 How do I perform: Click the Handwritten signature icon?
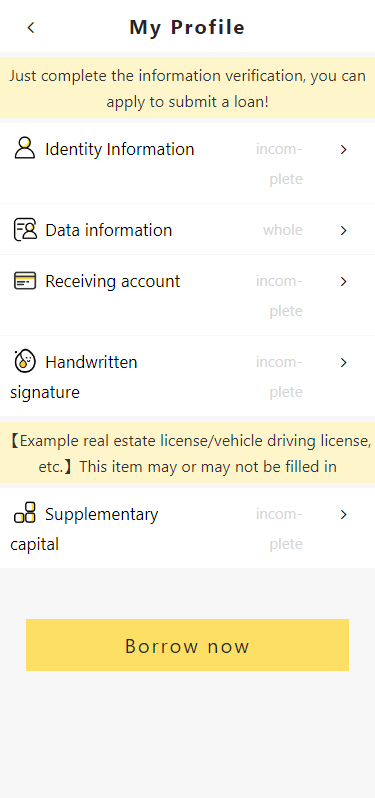[x=25, y=361]
